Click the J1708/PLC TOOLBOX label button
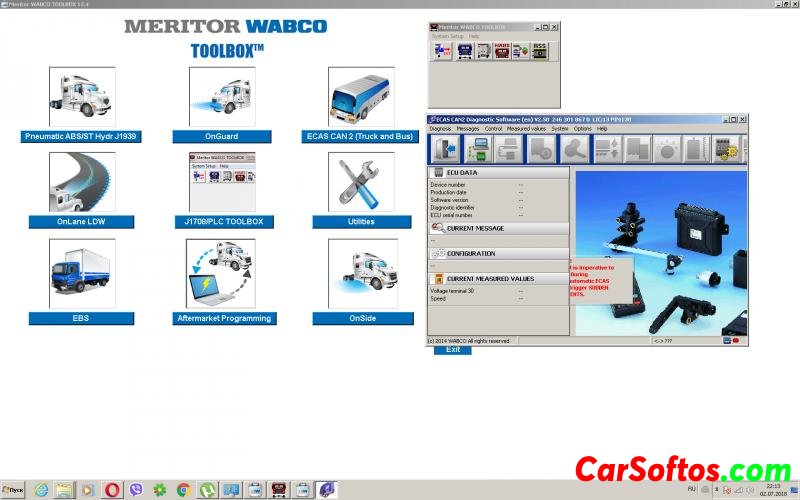 pos(221,222)
